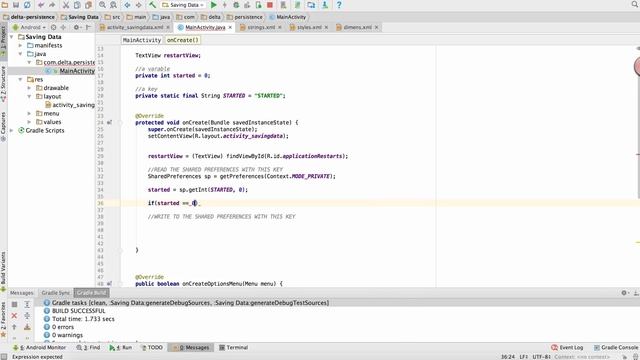The width and height of the screenshot is (640, 360).
Task: Click the Find magnifier toolbar icon
Action: pyautogui.click(x=102, y=5)
